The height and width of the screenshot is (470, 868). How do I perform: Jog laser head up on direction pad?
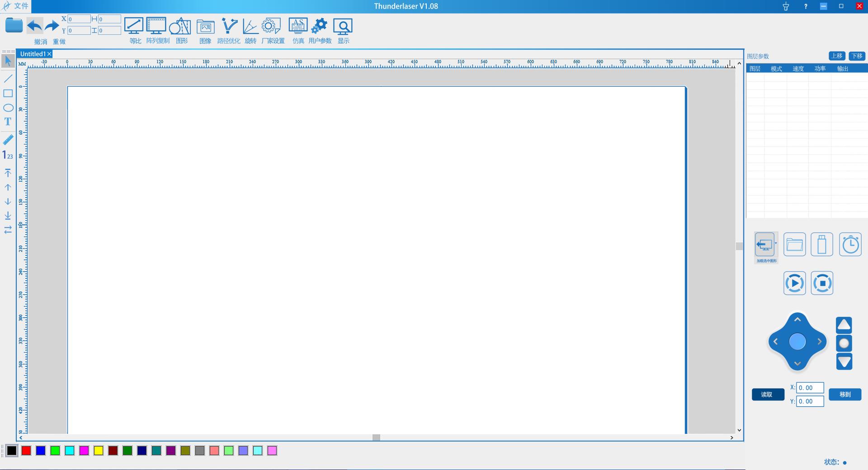(797, 320)
